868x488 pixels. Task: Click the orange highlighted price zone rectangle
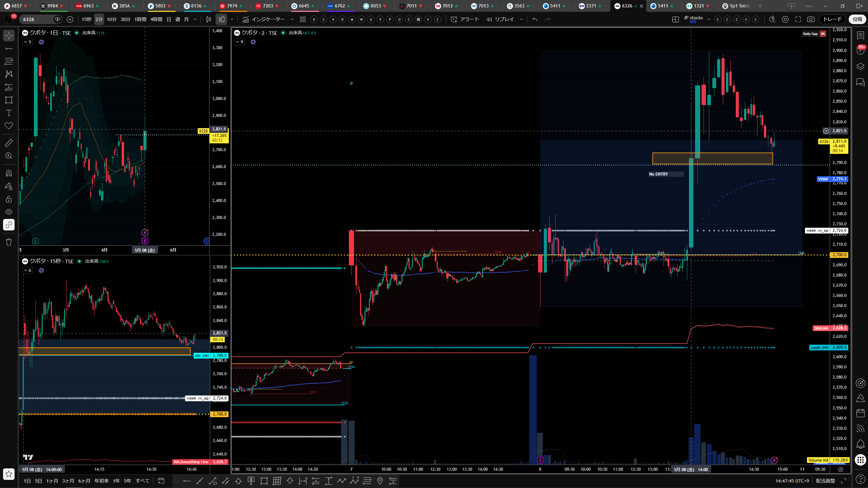[712, 159]
